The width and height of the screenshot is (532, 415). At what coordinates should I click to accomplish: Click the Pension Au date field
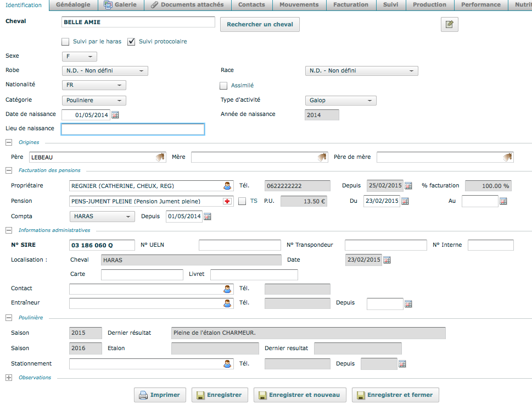click(480, 201)
